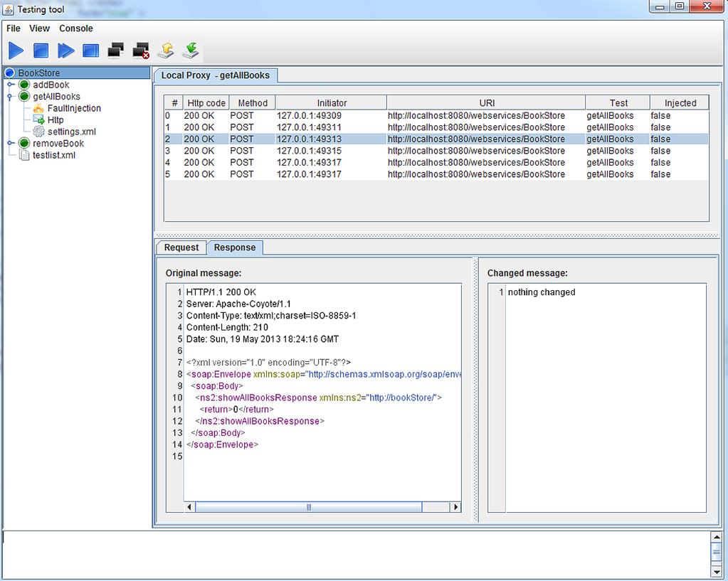Click the flame icon next to FaultInjection

tap(38, 108)
